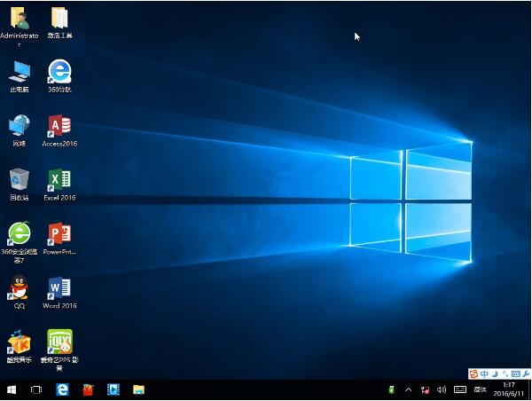The width and height of the screenshot is (532, 401).
Task: Open the Excel 2016 desktop shortcut
Action: 59,180
